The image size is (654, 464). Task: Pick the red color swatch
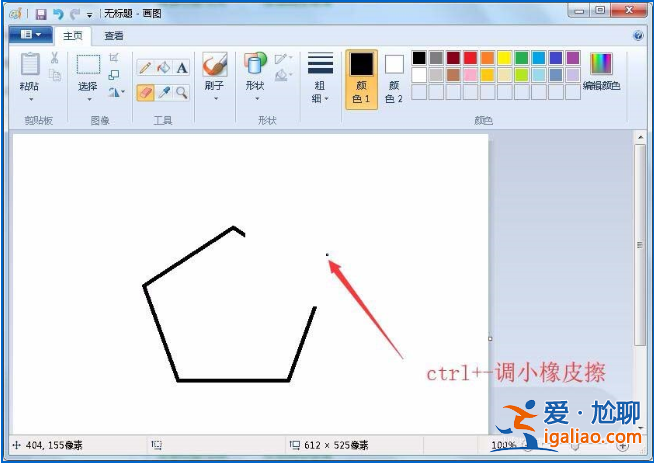click(470, 58)
